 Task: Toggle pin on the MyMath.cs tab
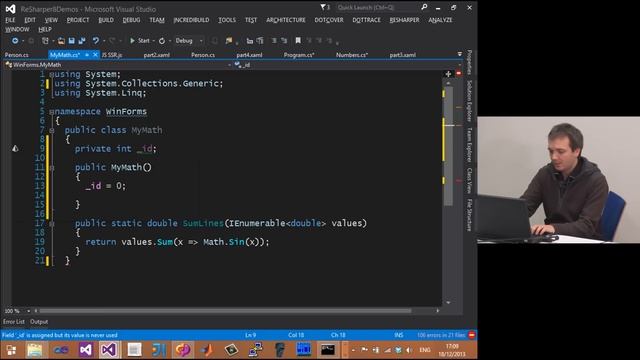coord(87,55)
